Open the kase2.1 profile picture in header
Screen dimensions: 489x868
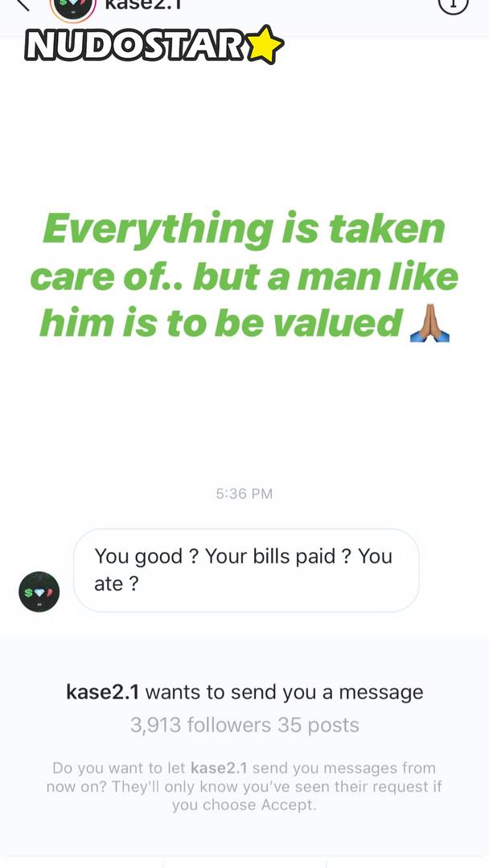tap(72, 8)
